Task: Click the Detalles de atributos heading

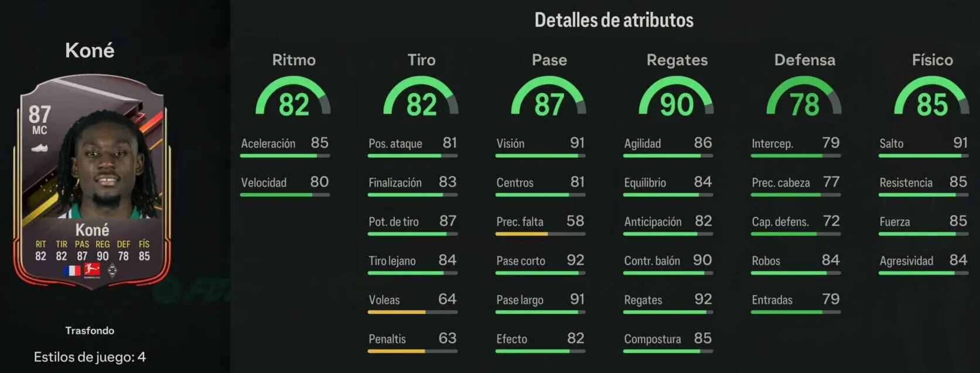Action: pos(614,20)
